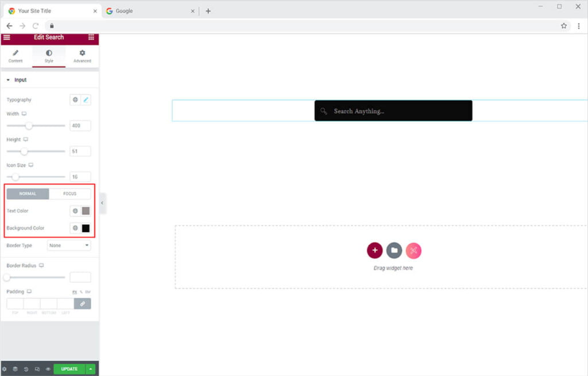Screen dimensions: 588x376
Task: Open the Elementor hamburger menu
Action: click(6, 37)
